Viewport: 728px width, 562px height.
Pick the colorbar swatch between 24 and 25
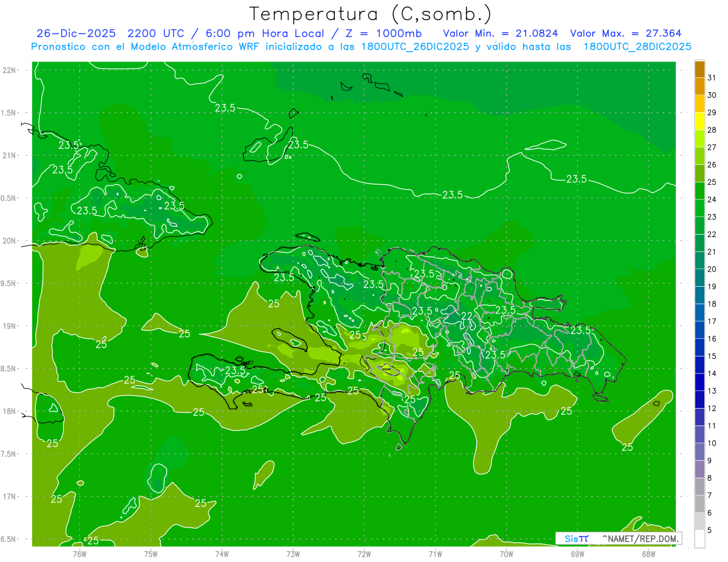point(699,191)
